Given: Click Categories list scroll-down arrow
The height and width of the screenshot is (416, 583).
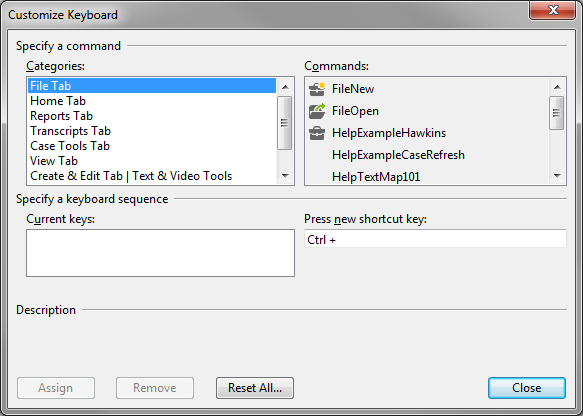Looking at the screenshot, I should point(285,176).
